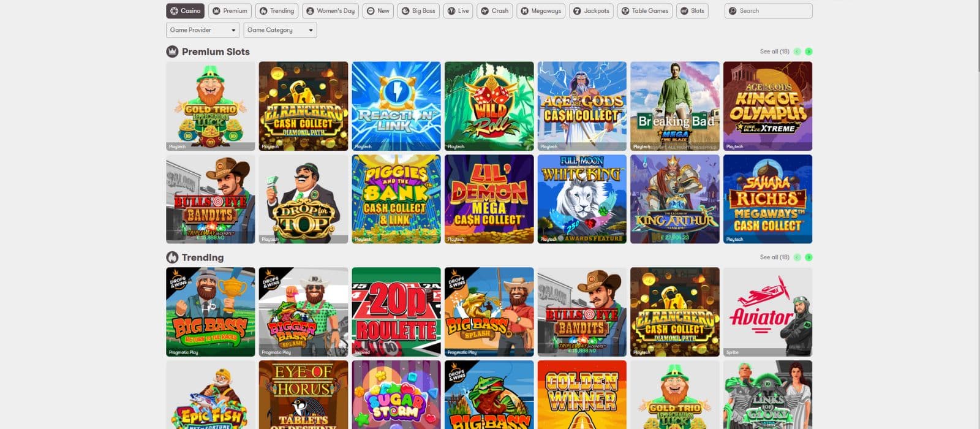Open Eye of Horus Tablets game
The height and width of the screenshot is (429, 980).
[x=303, y=395]
